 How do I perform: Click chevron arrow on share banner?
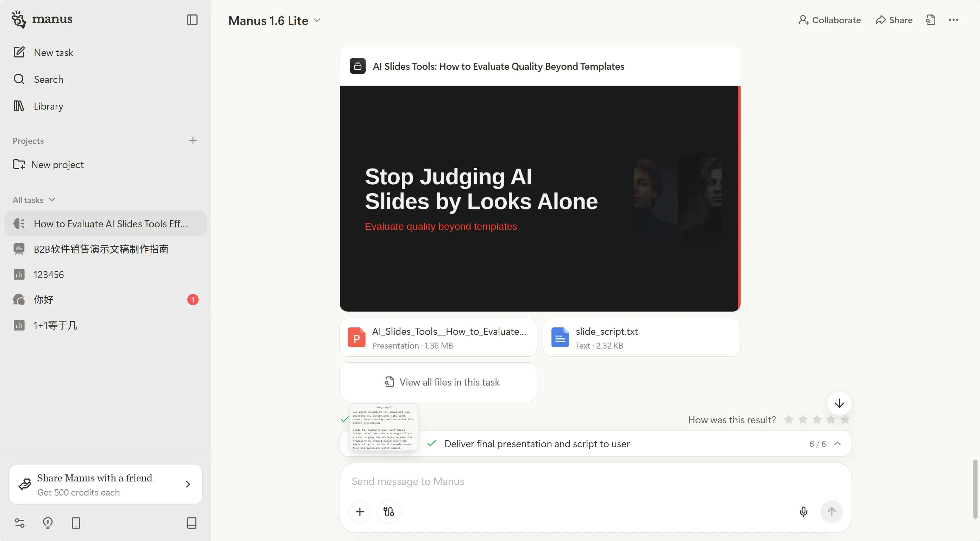click(x=188, y=484)
